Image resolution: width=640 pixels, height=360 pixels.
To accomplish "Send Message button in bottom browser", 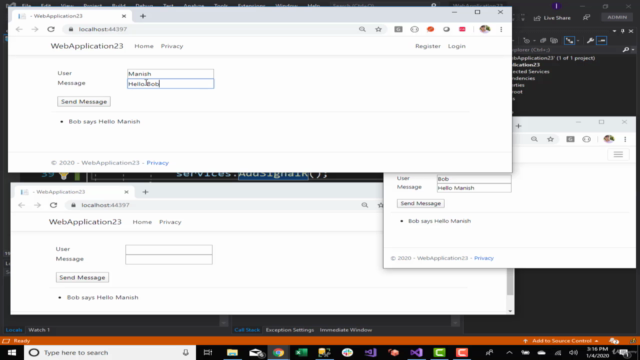I will click(x=82, y=278).
